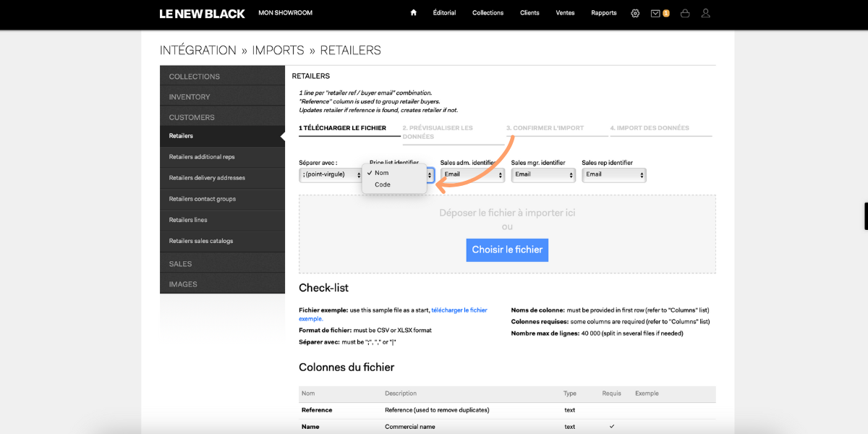Open the Ventes menu
The width and height of the screenshot is (868, 434).
[x=566, y=13]
